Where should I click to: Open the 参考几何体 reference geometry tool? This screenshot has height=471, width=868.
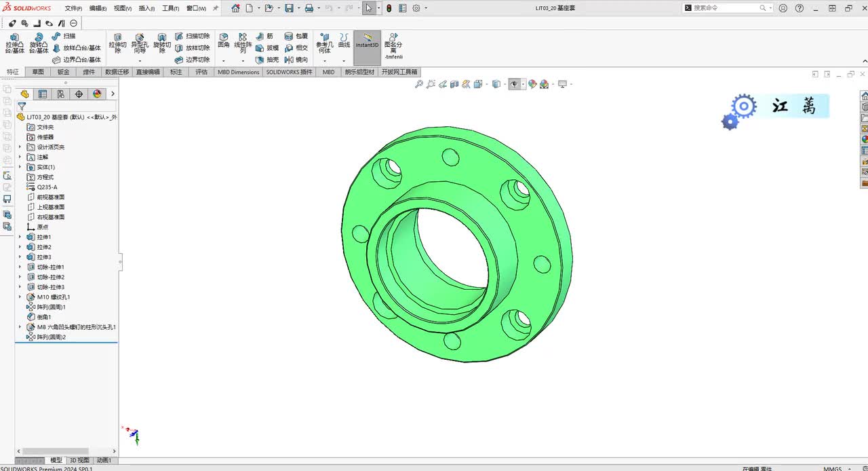pyautogui.click(x=325, y=43)
